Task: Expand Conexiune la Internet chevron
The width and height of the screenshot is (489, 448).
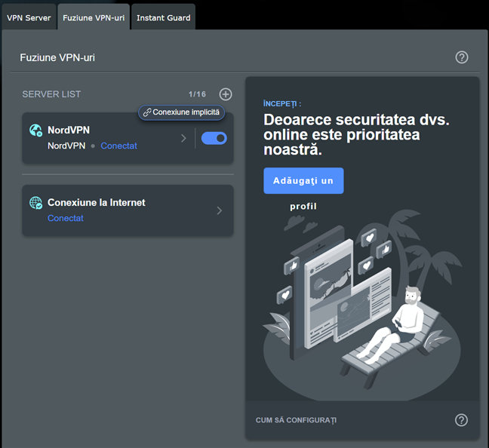Action: tap(220, 210)
